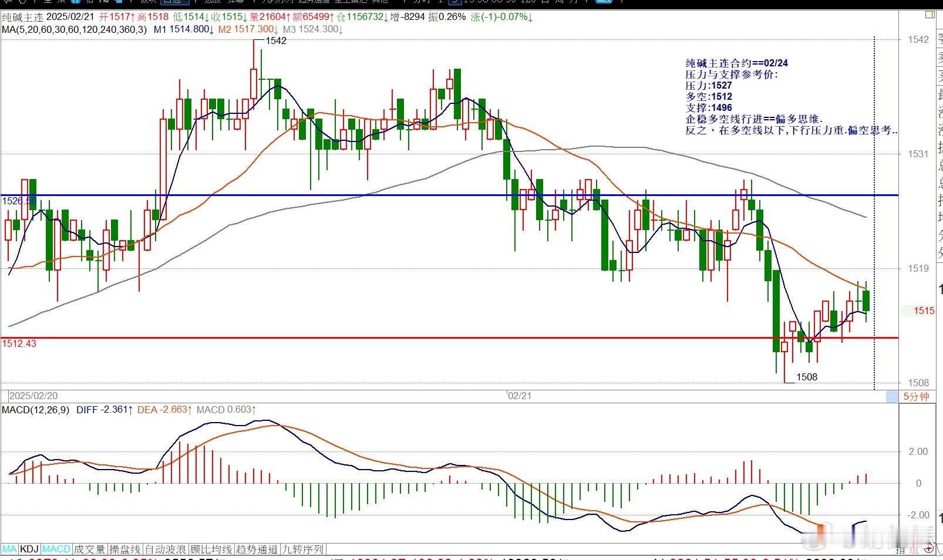The image size is (943, 560).
Task: Switch to the KDJ indicator tab
Action: tap(29, 549)
